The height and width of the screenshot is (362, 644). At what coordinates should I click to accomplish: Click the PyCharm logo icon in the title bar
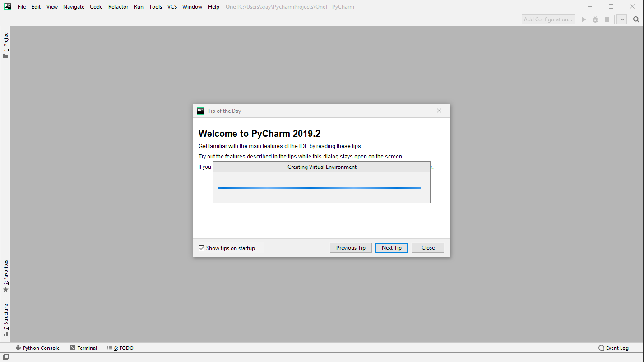(8, 6)
